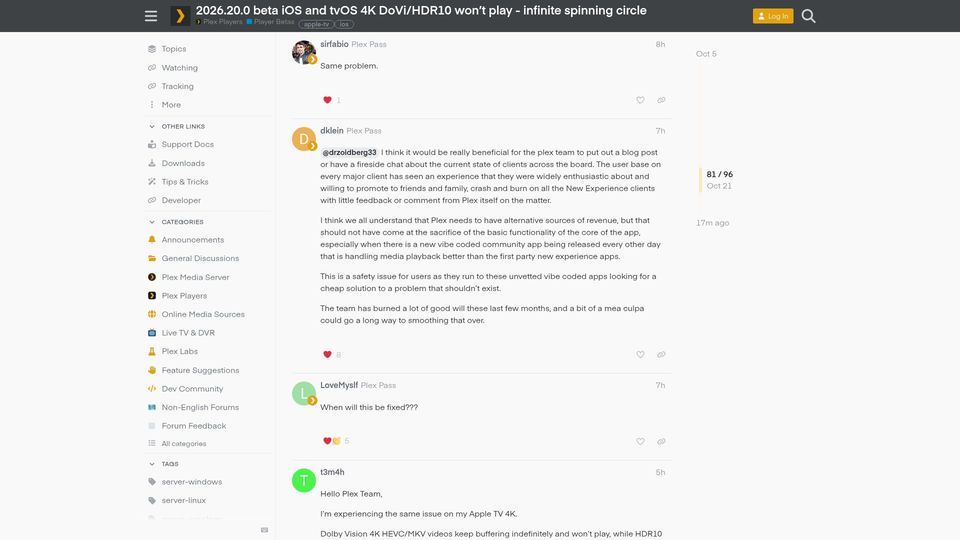Click the keyboard shortcuts icon
This screenshot has height=540, width=960.
(x=264, y=530)
